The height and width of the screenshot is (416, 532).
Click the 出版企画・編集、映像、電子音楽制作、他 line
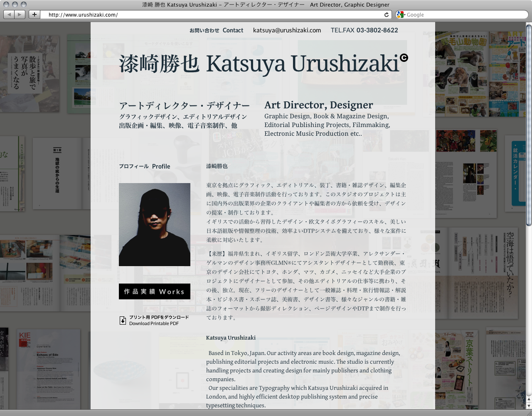pyautogui.click(x=178, y=125)
